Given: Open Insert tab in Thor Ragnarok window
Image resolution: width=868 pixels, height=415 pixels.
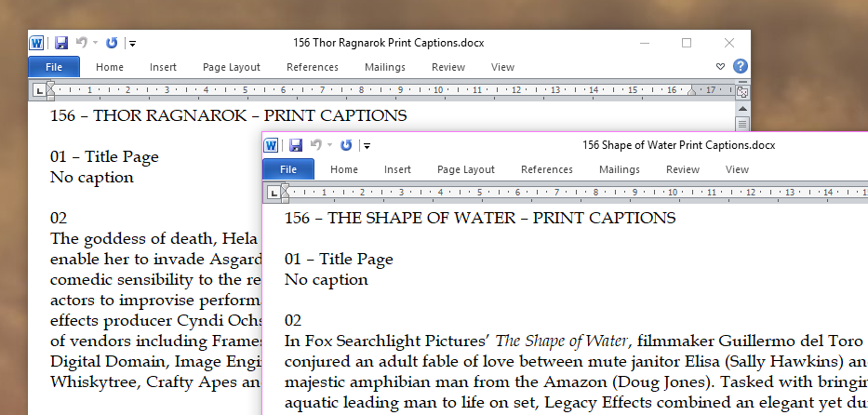Looking at the screenshot, I should point(163,67).
